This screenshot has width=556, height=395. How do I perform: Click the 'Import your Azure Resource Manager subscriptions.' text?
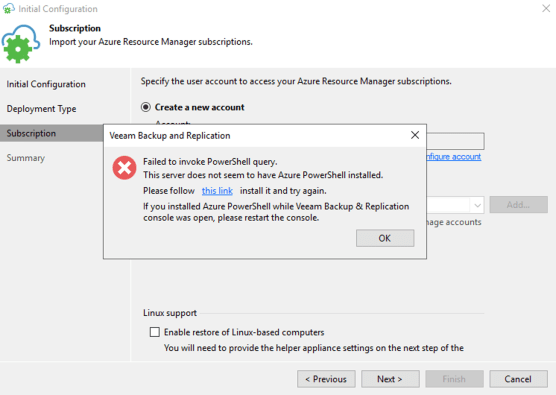tap(151, 42)
